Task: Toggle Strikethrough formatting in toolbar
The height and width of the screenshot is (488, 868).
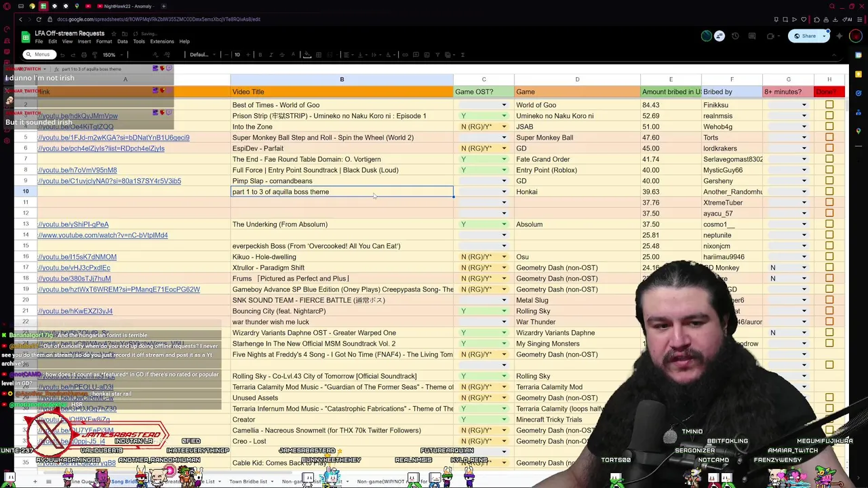Action: tap(282, 55)
